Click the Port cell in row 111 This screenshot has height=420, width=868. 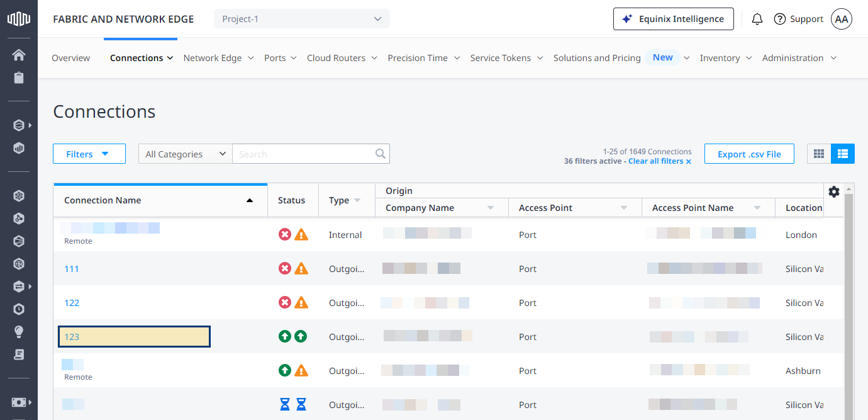(528, 269)
